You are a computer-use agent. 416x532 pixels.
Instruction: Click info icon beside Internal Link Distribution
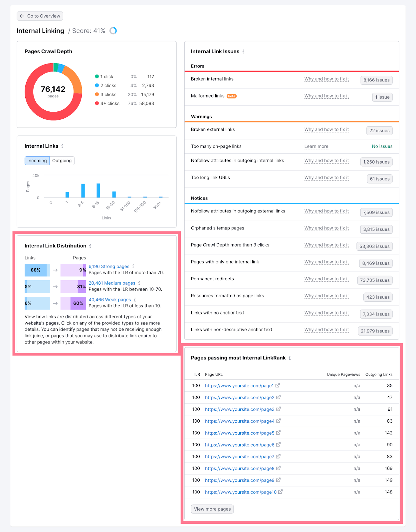[x=90, y=246]
